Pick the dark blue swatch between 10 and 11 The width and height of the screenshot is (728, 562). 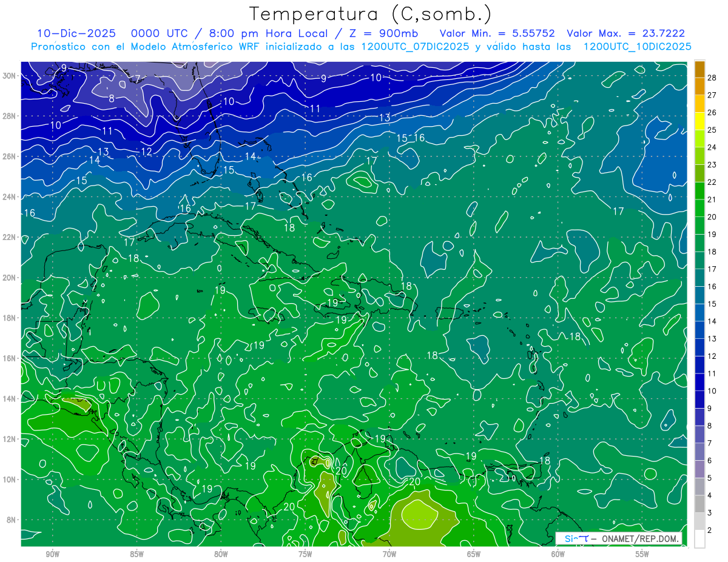click(700, 382)
